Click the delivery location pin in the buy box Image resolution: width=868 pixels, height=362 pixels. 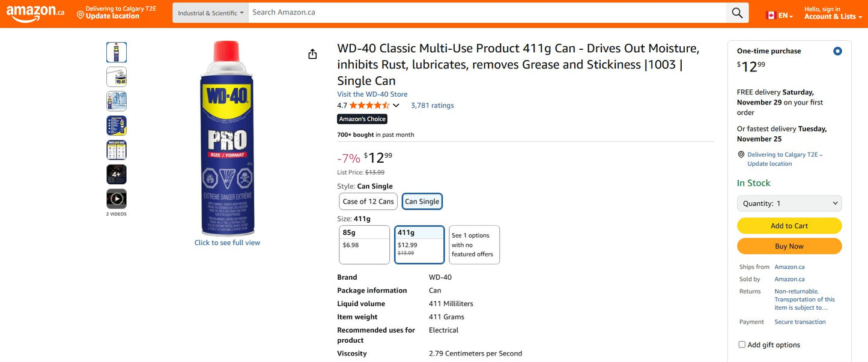pyautogui.click(x=741, y=154)
